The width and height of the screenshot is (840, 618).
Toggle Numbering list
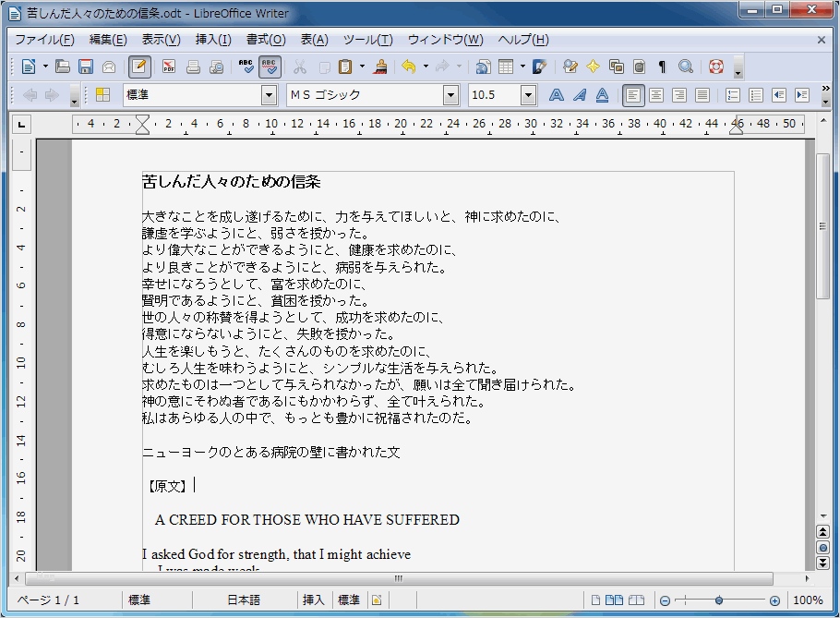pyautogui.click(x=732, y=95)
